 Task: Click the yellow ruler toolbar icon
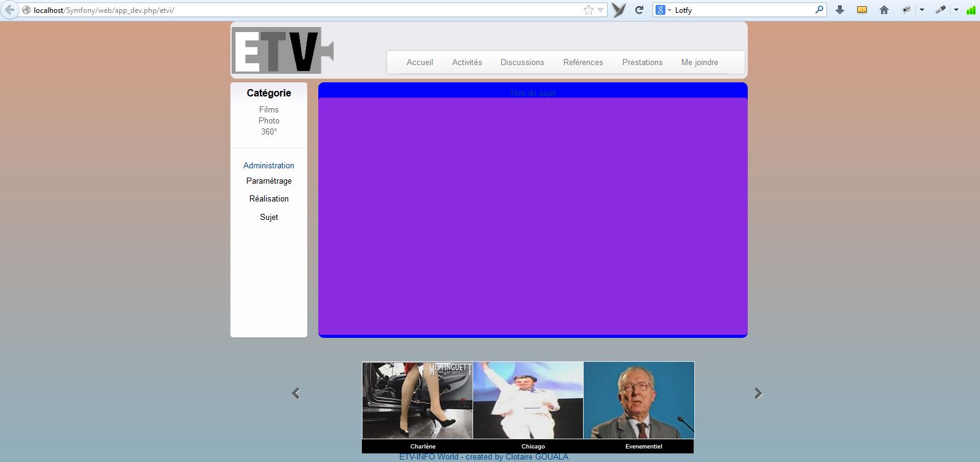pos(862,10)
